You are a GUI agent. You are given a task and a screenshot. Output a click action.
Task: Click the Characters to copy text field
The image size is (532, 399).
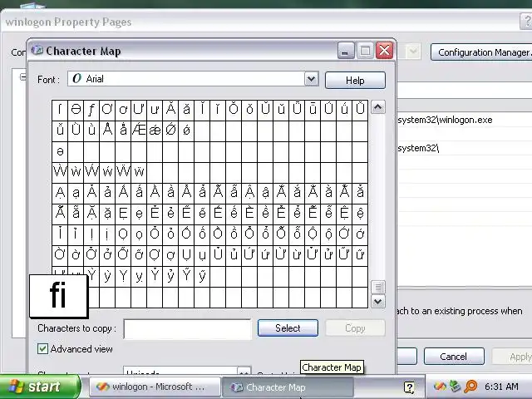point(188,329)
